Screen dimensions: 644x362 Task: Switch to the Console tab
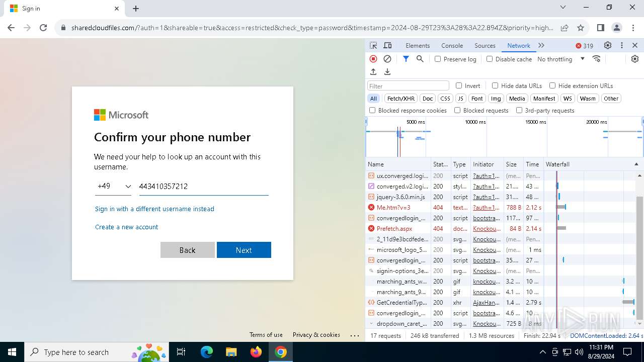click(x=452, y=45)
